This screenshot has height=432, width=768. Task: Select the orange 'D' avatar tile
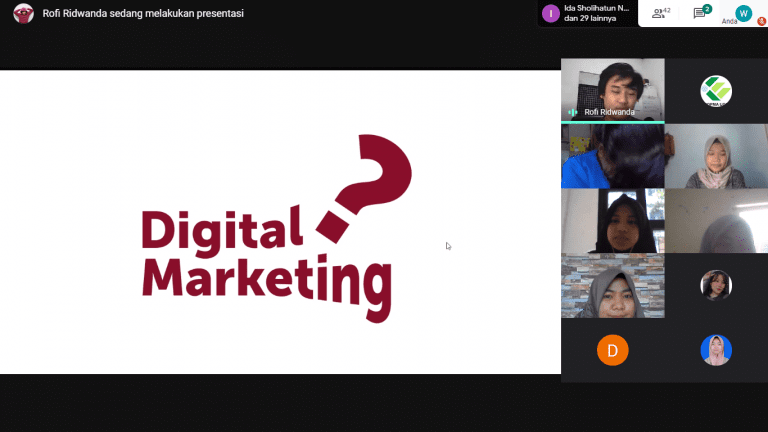point(613,350)
